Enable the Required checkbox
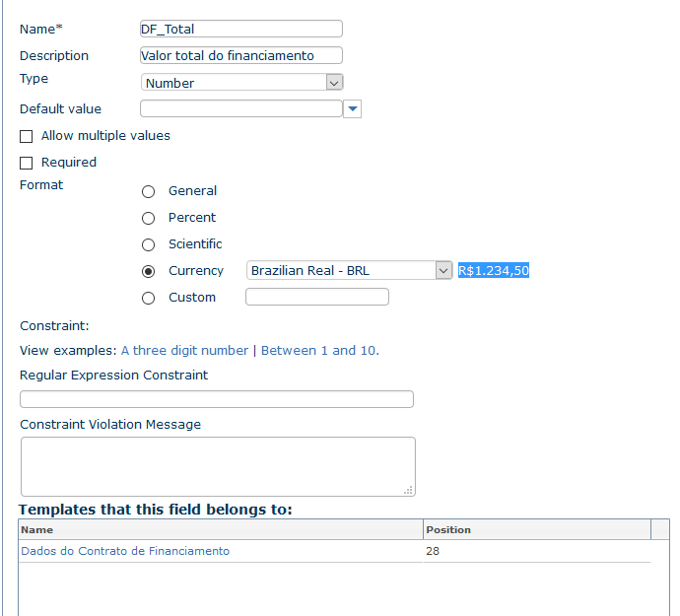Viewport: 680px width, 616px height. tap(27, 163)
